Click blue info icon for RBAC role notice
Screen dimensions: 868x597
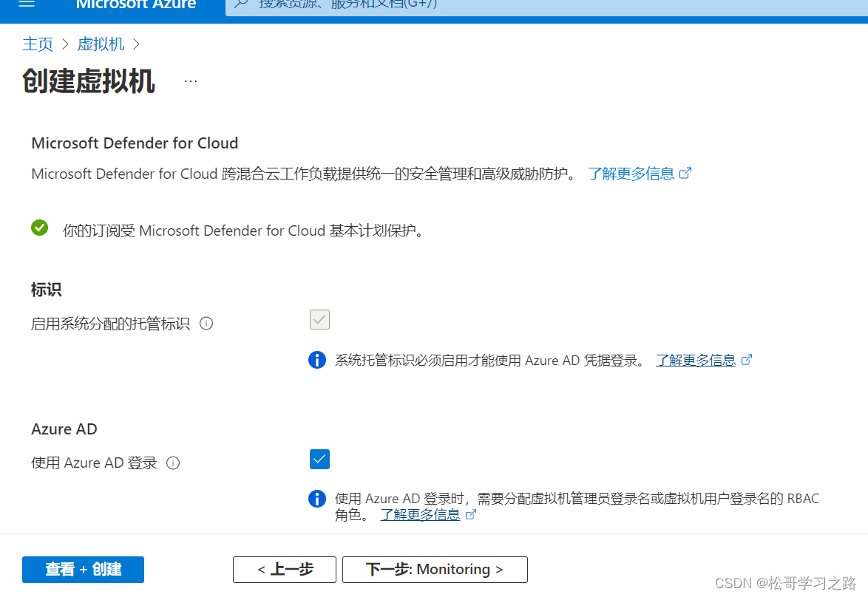click(316, 499)
